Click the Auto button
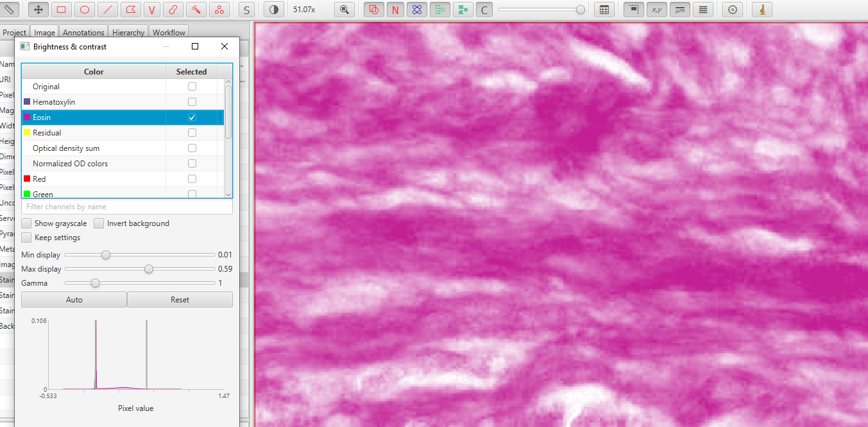Image resolution: width=868 pixels, height=427 pixels. 73,299
